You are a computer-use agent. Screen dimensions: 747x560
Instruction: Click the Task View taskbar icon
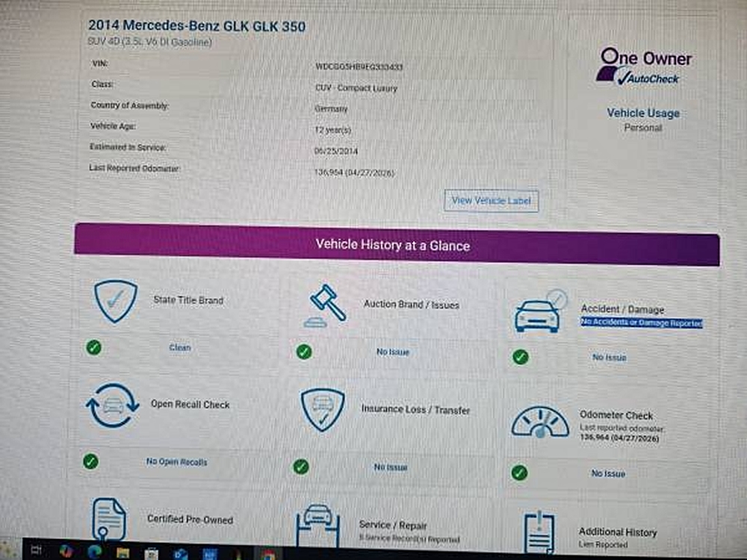coord(36,550)
